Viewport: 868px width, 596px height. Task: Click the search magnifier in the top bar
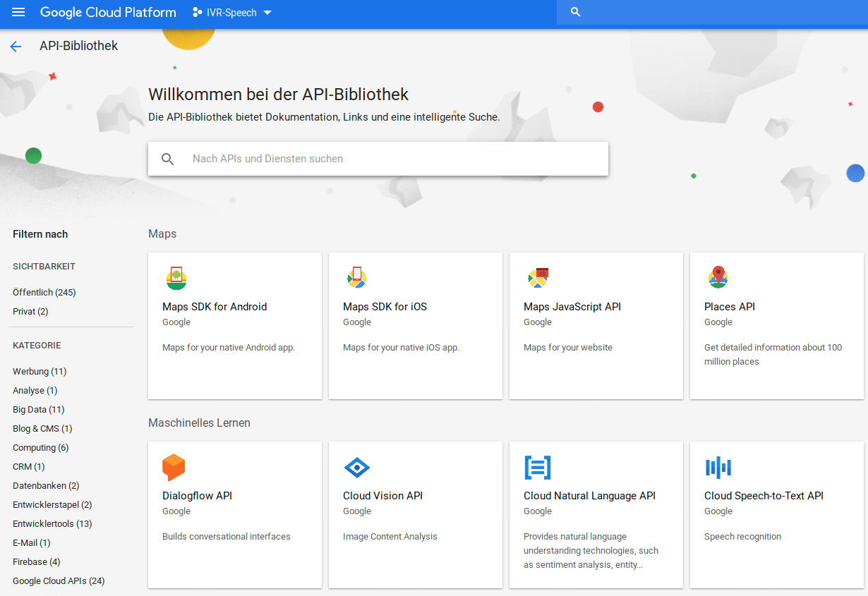[x=575, y=12]
